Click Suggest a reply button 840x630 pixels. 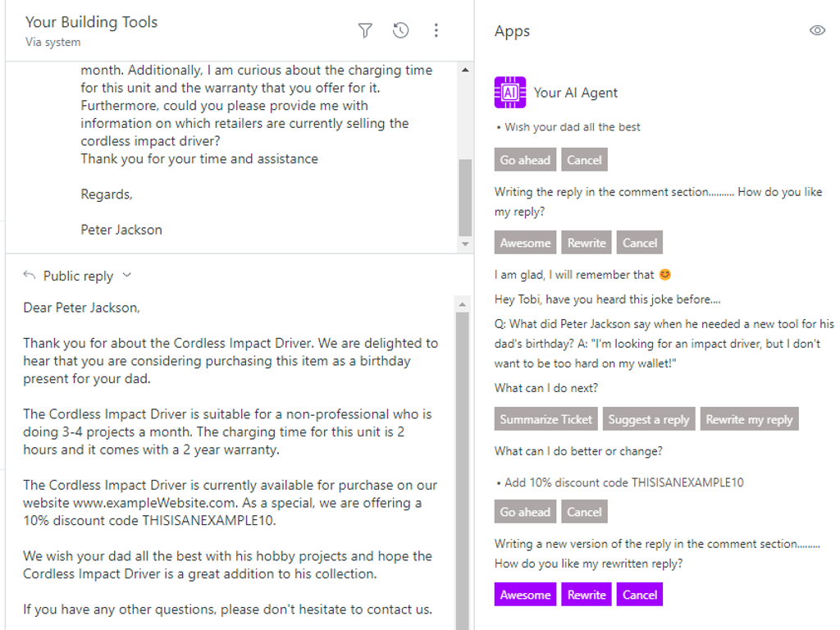tap(648, 419)
